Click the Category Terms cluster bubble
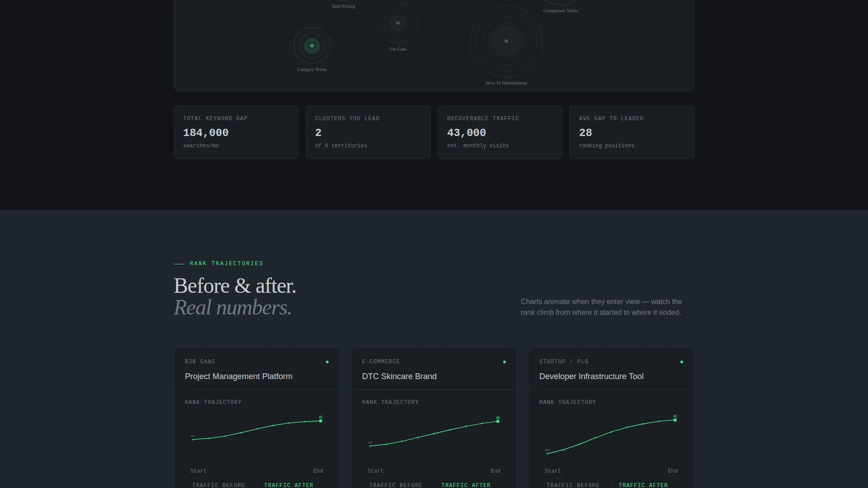 click(312, 46)
